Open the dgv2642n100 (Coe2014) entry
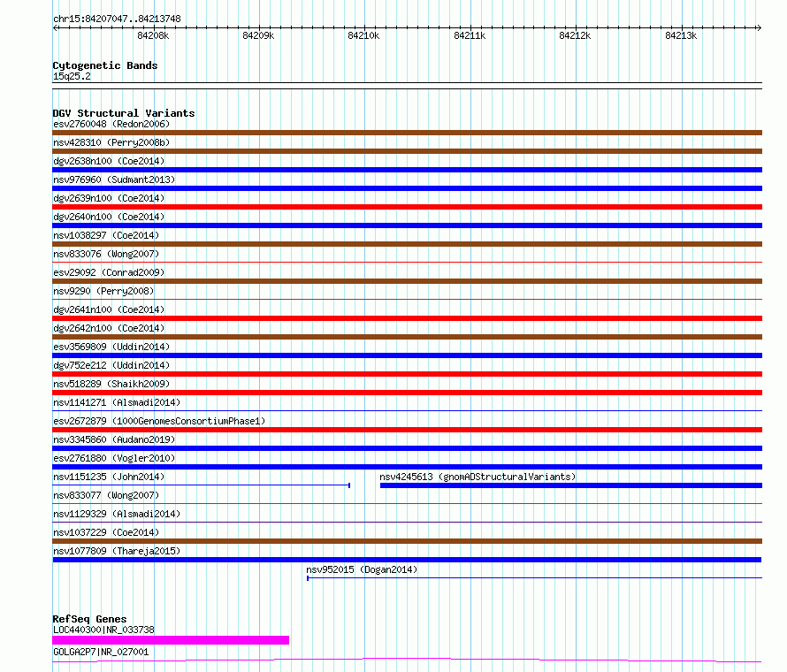This screenshot has width=787, height=672. tap(109, 328)
